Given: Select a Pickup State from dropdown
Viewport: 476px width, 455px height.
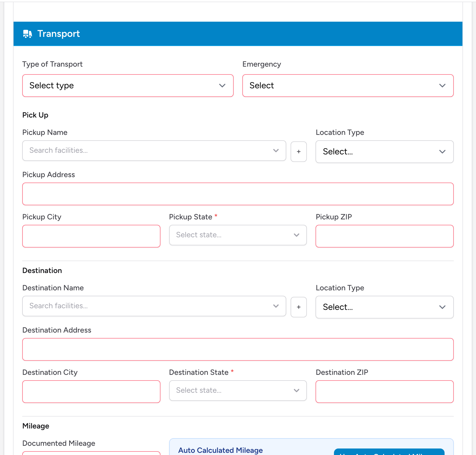Looking at the screenshot, I should point(238,235).
